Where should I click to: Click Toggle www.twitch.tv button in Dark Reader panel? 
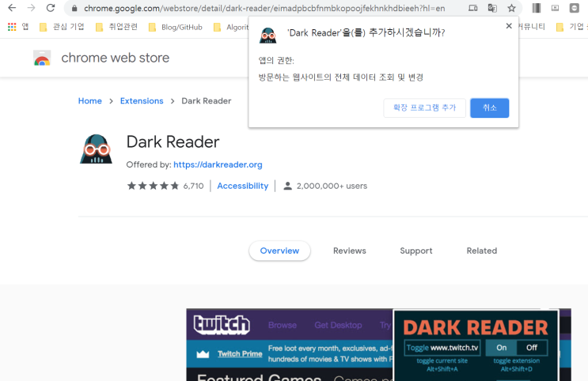[442, 348]
